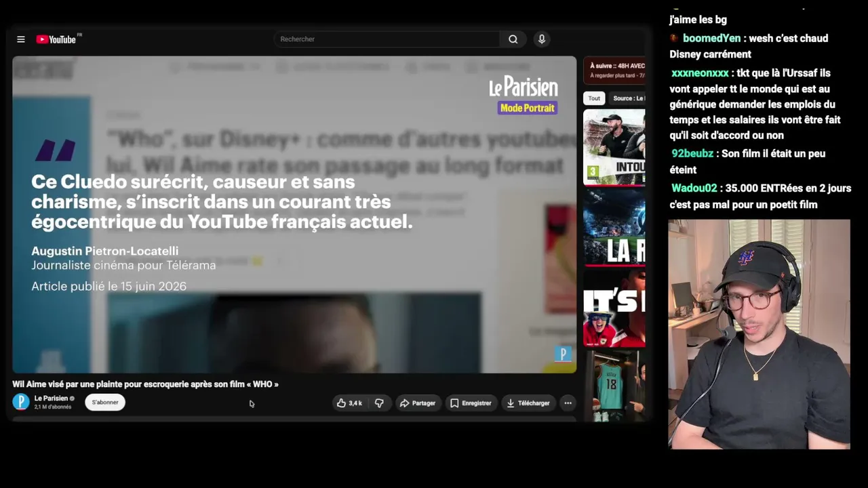This screenshot has height=488, width=868.
Task: Open the INTOU suggested video thumbnail
Action: click(x=614, y=147)
